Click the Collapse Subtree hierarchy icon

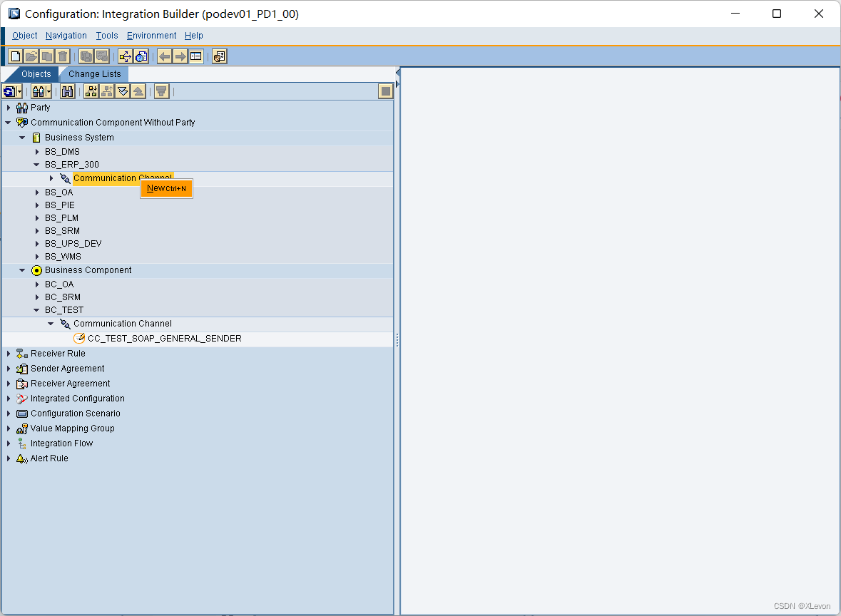click(107, 92)
